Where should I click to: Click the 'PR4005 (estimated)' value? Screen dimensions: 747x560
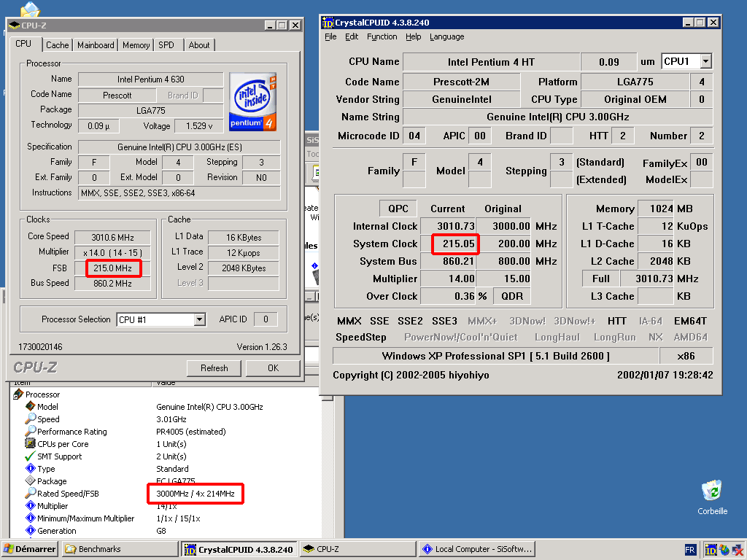[191, 432]
